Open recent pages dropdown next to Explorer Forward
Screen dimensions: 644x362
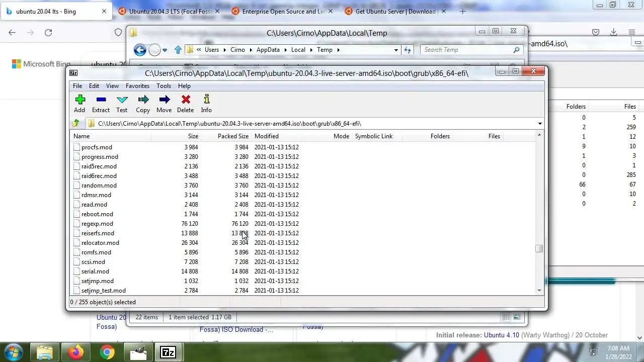tap(165, 50)
